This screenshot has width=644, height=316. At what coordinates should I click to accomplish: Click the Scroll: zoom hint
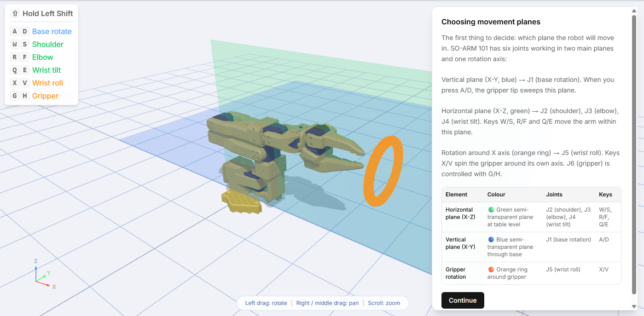[x=384, y=303]
